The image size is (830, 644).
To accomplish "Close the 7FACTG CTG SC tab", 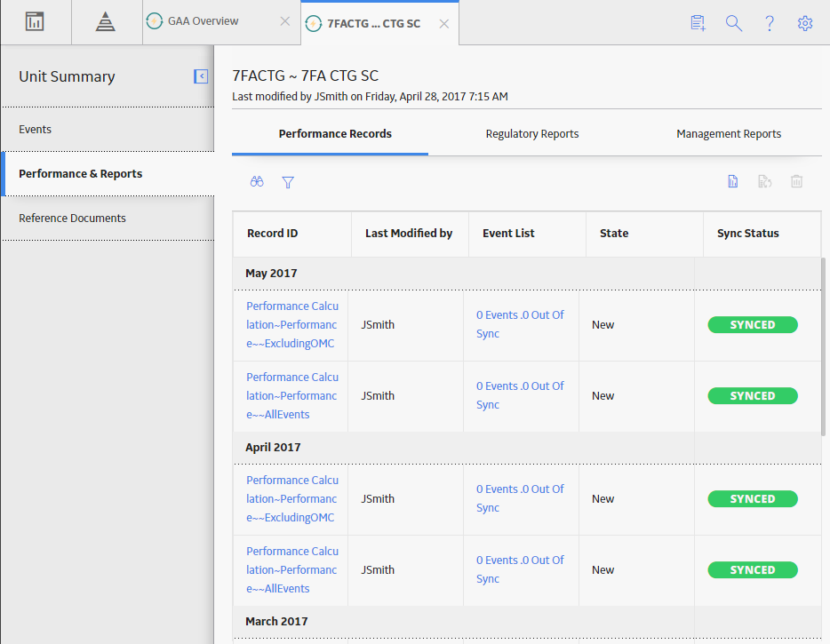I will click(x=444, y=24).
